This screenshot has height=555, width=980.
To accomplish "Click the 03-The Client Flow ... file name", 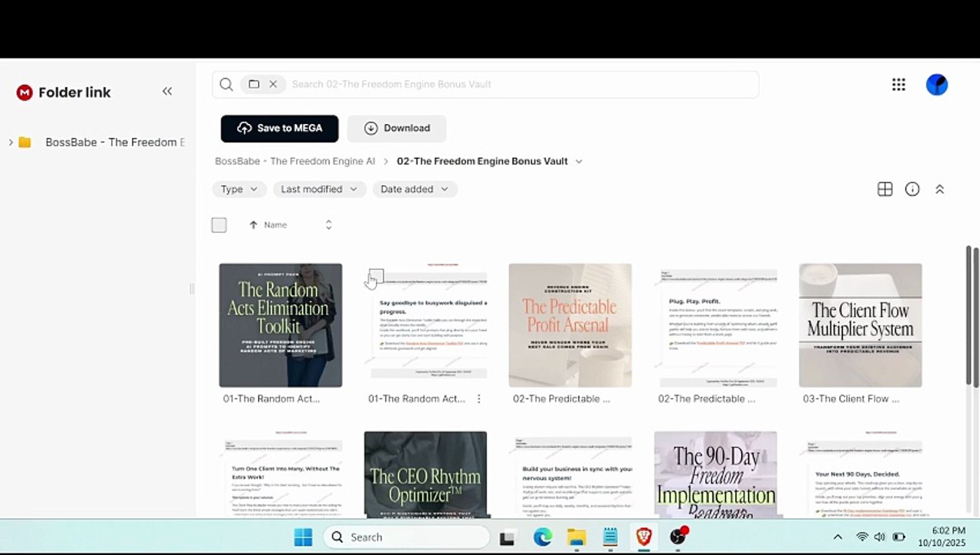I will (851, 399).
